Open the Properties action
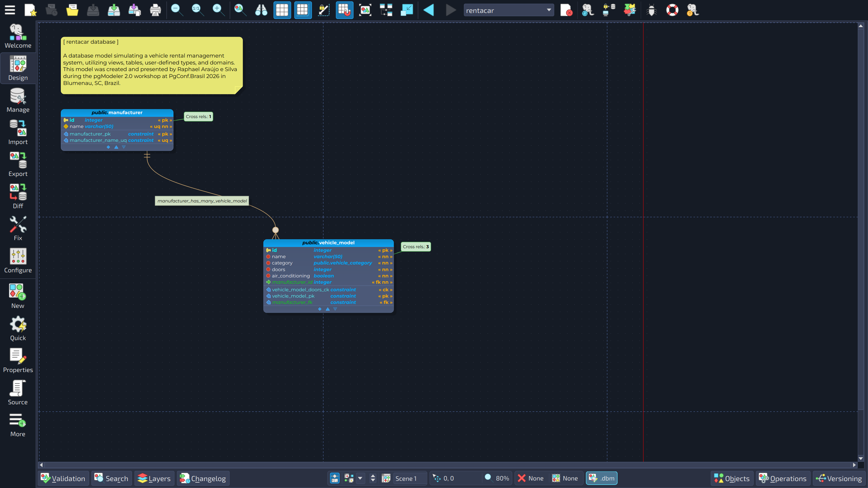This screenshot has width=868, height=488. tap(18, 360)
